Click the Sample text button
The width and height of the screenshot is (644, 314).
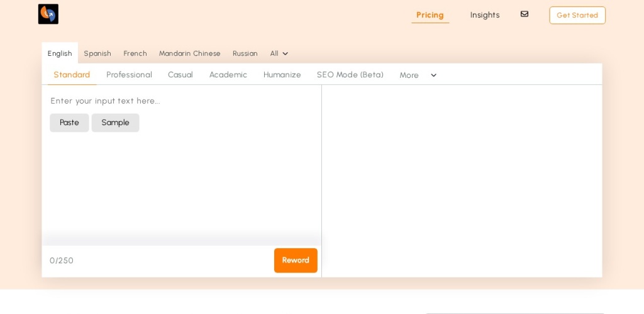coord(115,122)
